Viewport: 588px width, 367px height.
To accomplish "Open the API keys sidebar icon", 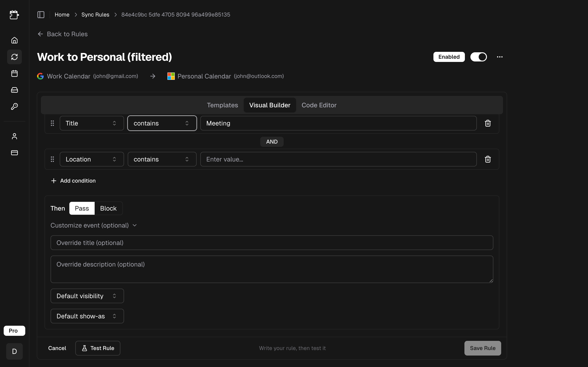I will click(x=14, y=106).
